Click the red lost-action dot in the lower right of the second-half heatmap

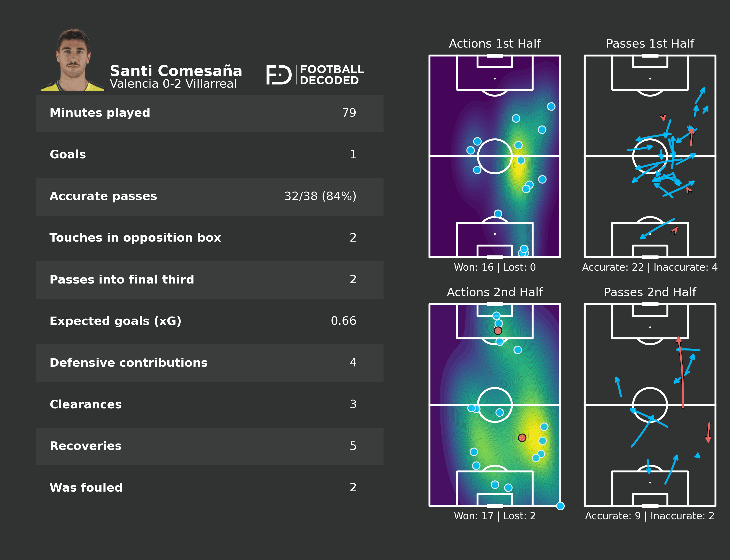[522, 438]
